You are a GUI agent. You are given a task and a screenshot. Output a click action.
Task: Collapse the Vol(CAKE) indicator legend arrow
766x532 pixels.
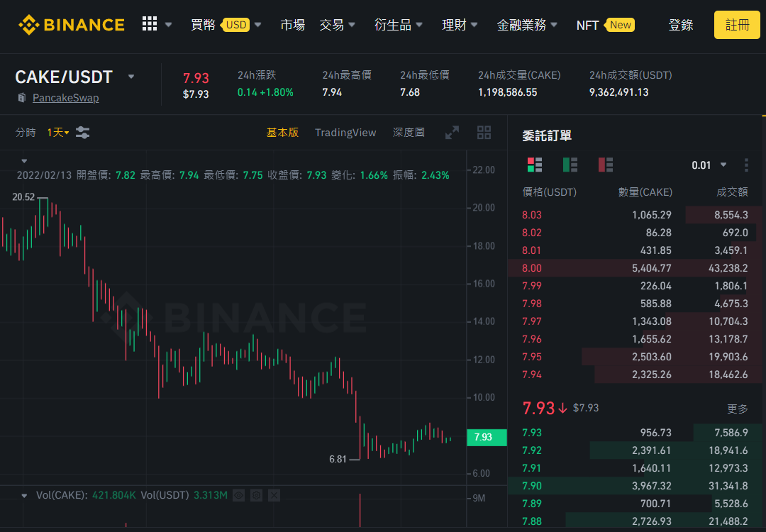[24, 495]
